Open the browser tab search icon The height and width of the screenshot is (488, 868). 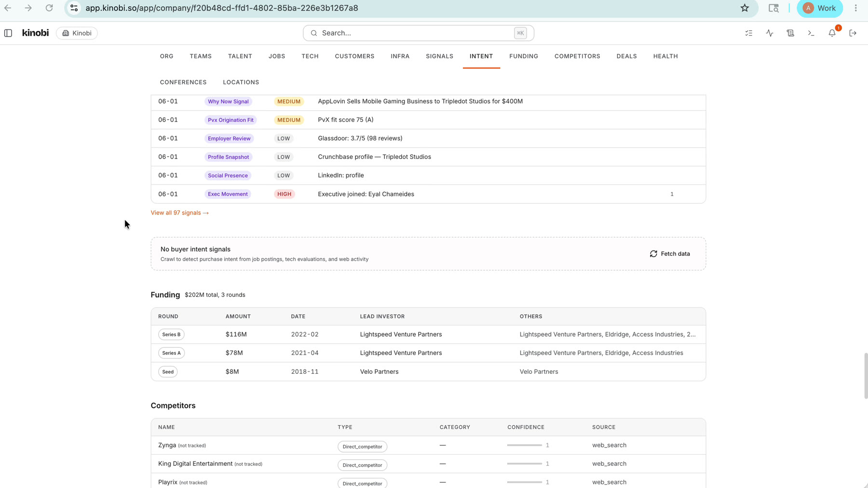[x=773, y=8]
